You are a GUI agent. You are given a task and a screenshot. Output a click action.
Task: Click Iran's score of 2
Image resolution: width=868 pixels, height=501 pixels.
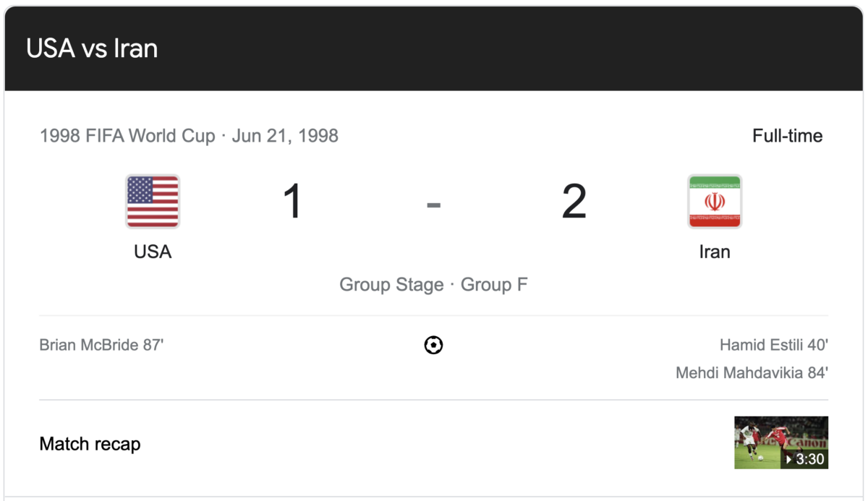click(x=574, y=202)
